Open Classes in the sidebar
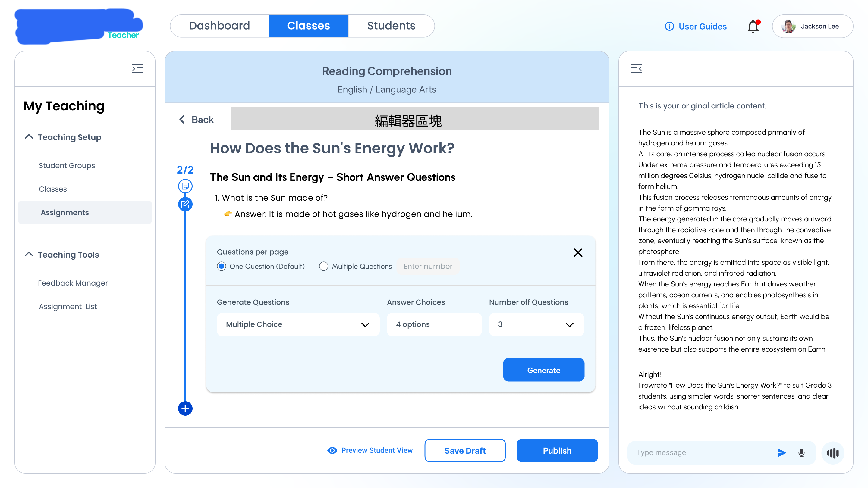The image size is (868, 488). [x=52, y=189]
